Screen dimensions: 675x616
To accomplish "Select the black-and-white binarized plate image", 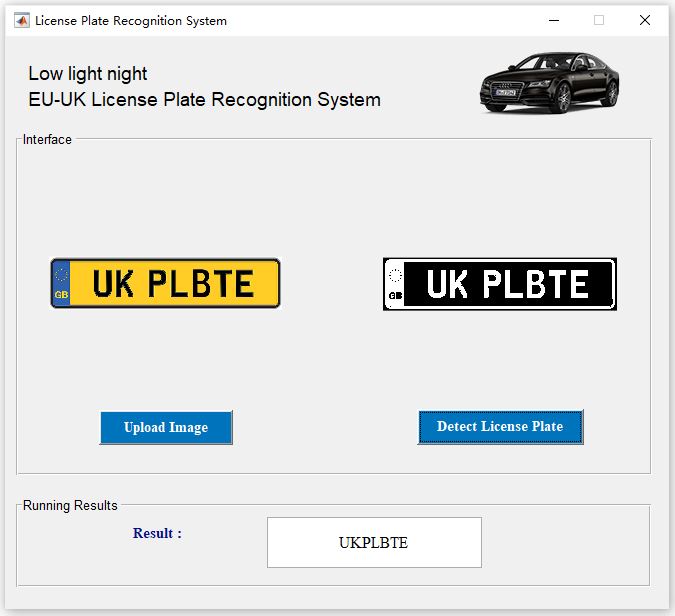I will pyautogui.click(x=500, y=284).
